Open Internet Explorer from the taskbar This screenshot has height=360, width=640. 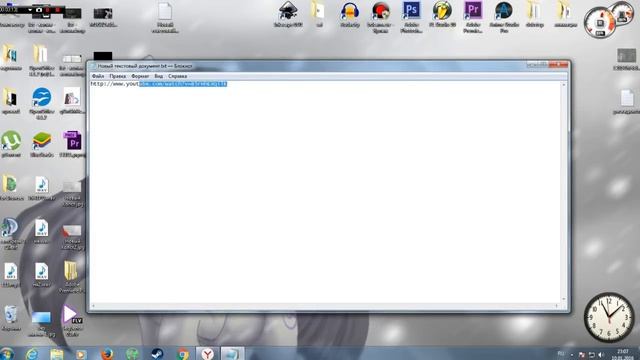[x=32, y=354]
